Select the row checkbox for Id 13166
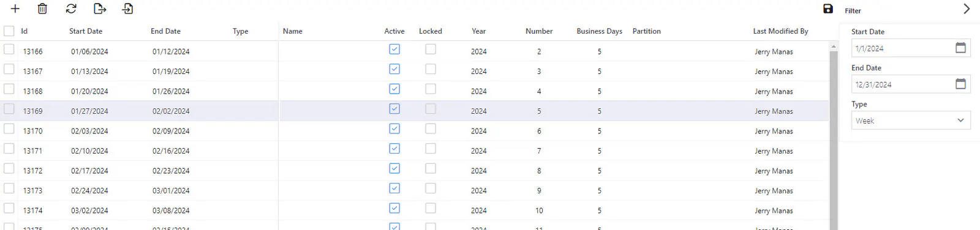The height and width of the screenshot is (230, 980). pyautogui.click(x=9, y=50)
